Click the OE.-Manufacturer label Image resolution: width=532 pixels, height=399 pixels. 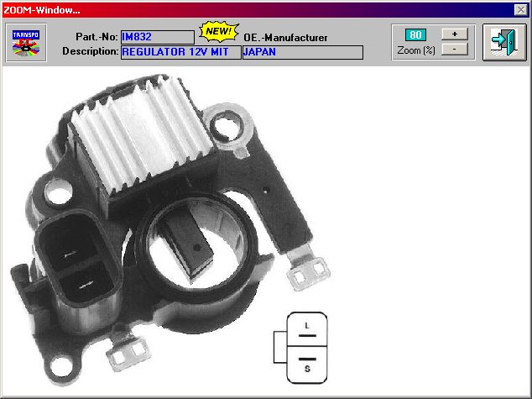coord(285,37)
